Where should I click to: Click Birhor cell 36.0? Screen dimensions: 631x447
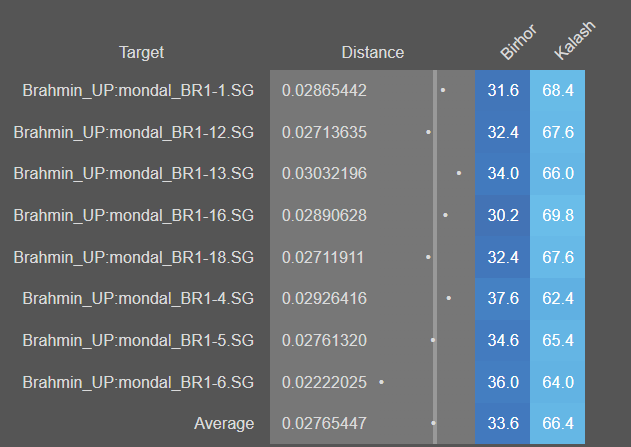(503, 382)
